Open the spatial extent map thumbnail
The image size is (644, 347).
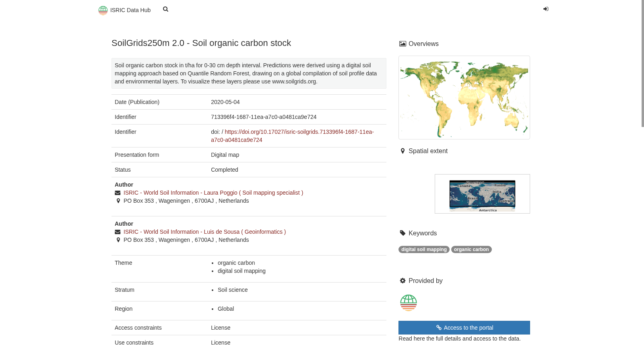[482, 194]
